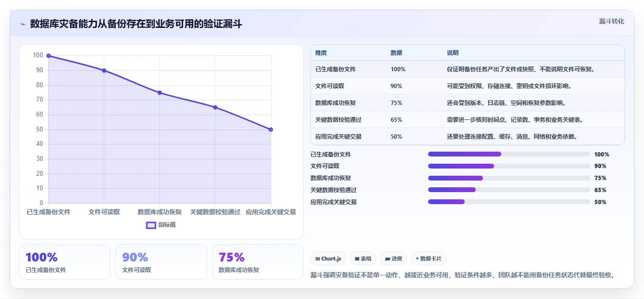Click description starting 可能受到权限
644x299 pixels.
point(509,86)
